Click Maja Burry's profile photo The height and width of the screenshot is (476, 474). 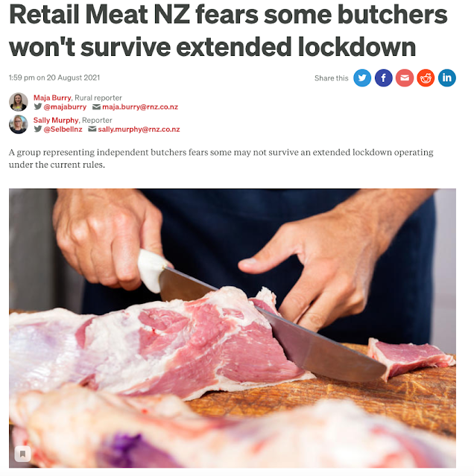(x=18, y=102)
